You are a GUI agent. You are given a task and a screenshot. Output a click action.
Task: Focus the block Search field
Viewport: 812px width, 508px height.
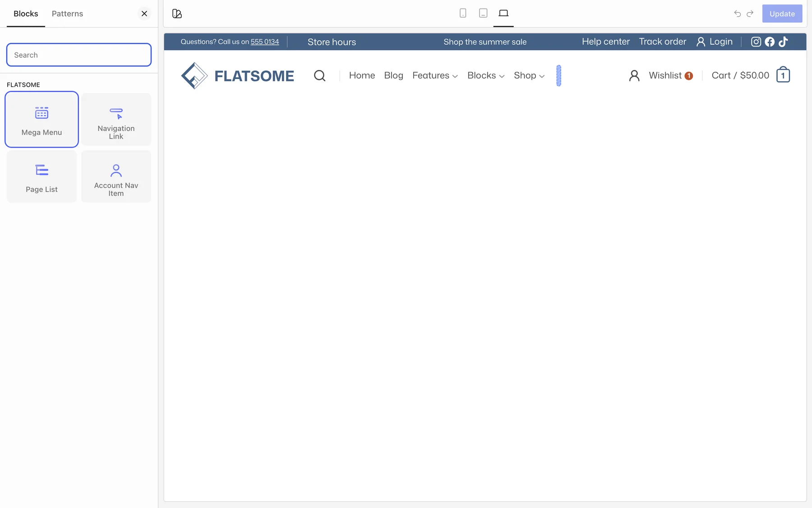pos(79,55)
